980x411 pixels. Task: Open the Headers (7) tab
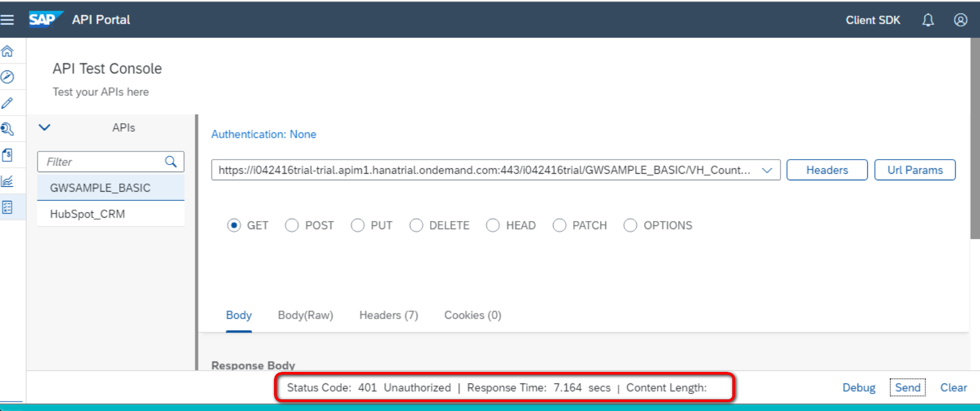(389, 315)
